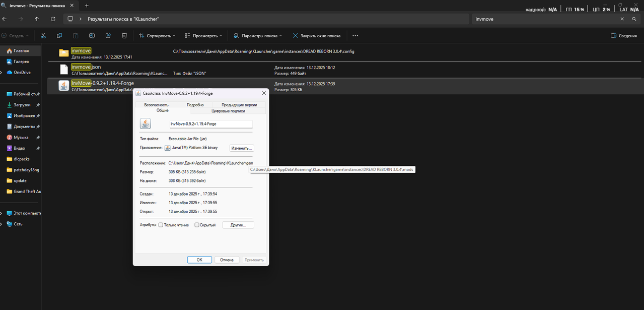Click the Результаты поиска address bar text
The width and height of the screenshot is (644, 310).
click(123, 19)
